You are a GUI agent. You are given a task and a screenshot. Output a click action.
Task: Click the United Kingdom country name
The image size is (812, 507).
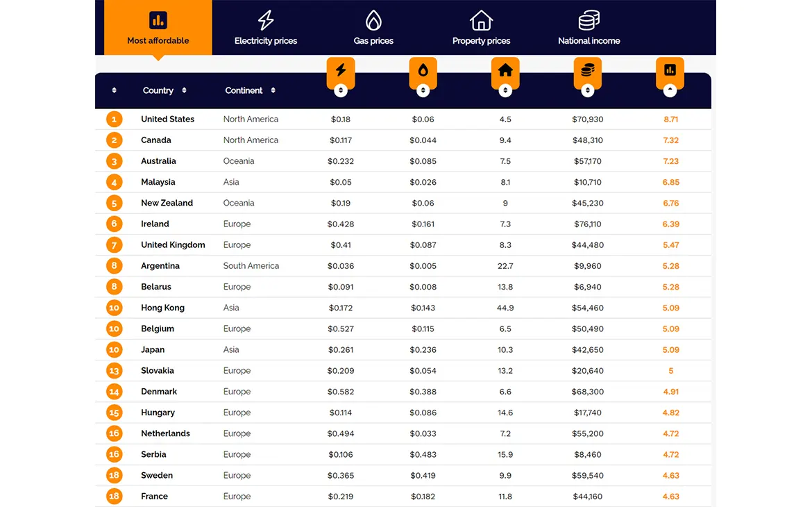(x=173, y=245)
